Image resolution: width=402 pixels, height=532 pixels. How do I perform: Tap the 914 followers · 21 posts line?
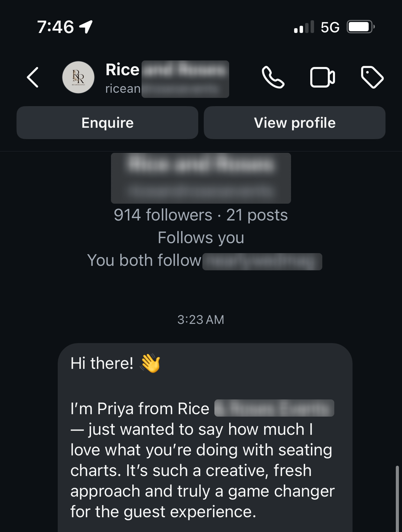pos(201,215)
